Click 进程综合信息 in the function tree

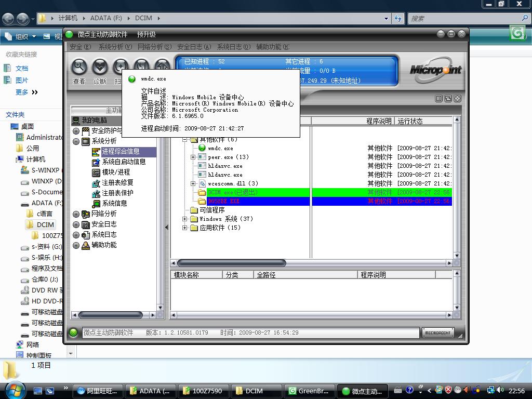[x=121, y=151]
